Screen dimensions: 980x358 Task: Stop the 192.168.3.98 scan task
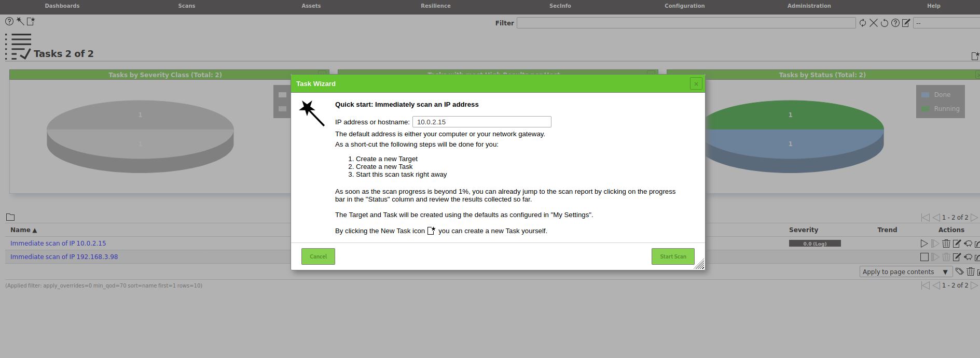pyautogui.click(x=924, y=257)
